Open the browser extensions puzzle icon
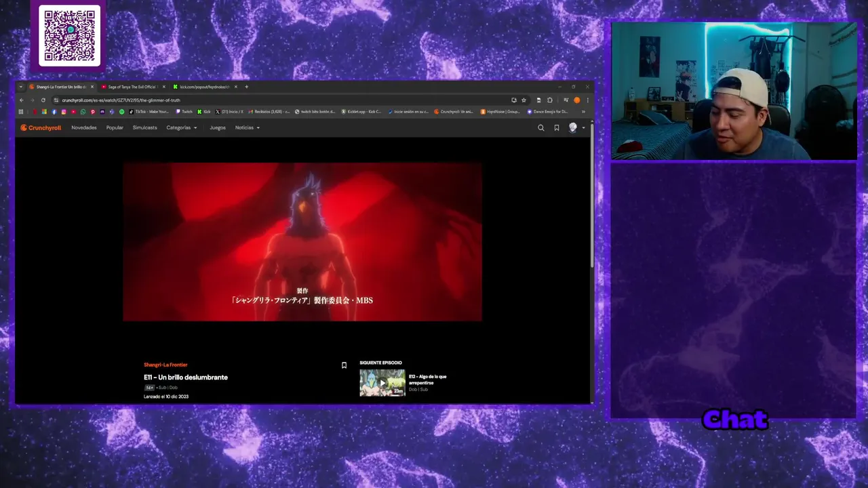 (550, 100)
